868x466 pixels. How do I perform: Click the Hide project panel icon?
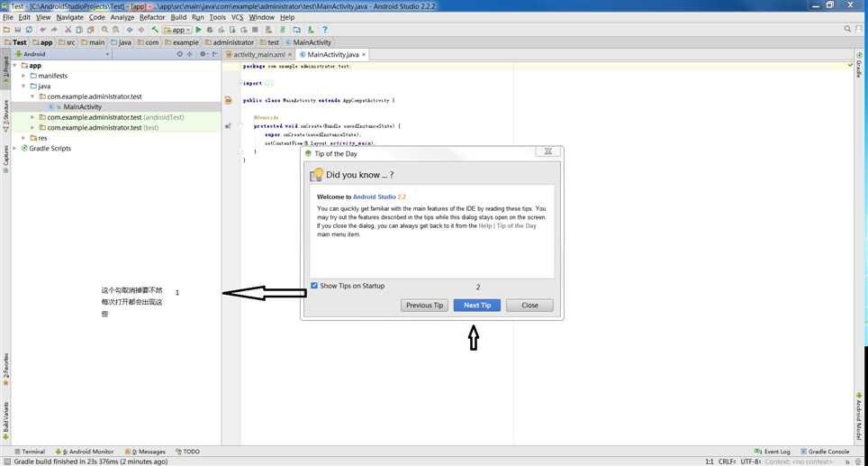point(215,54)
